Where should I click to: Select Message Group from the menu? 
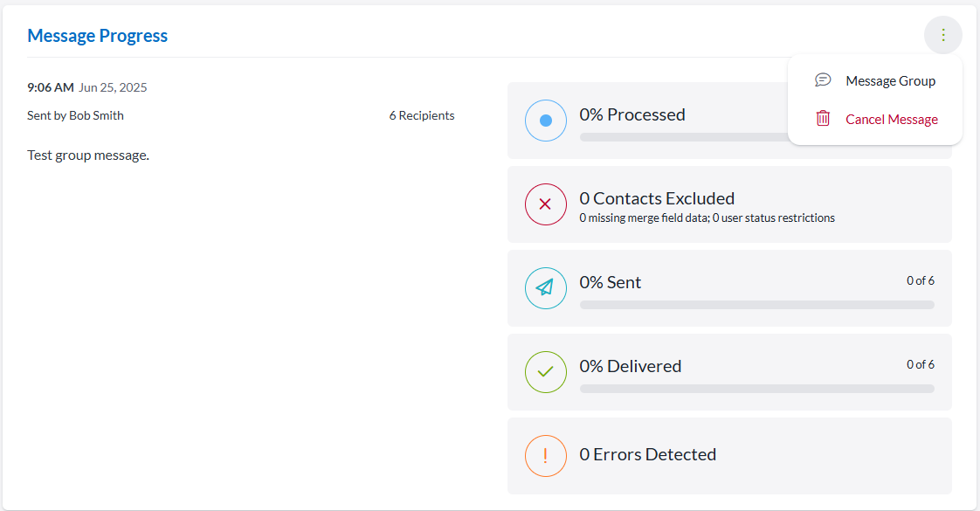tap(890, 81)
